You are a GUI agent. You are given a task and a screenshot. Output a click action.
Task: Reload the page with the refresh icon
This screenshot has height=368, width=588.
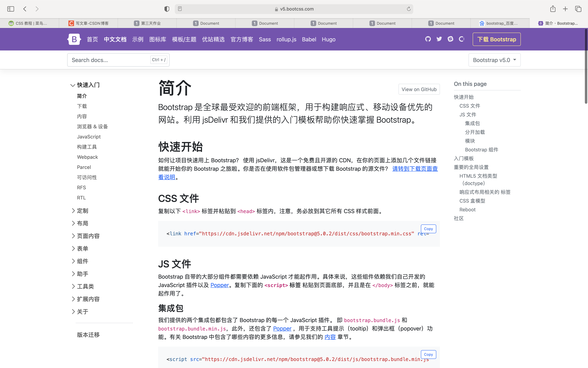409,9
